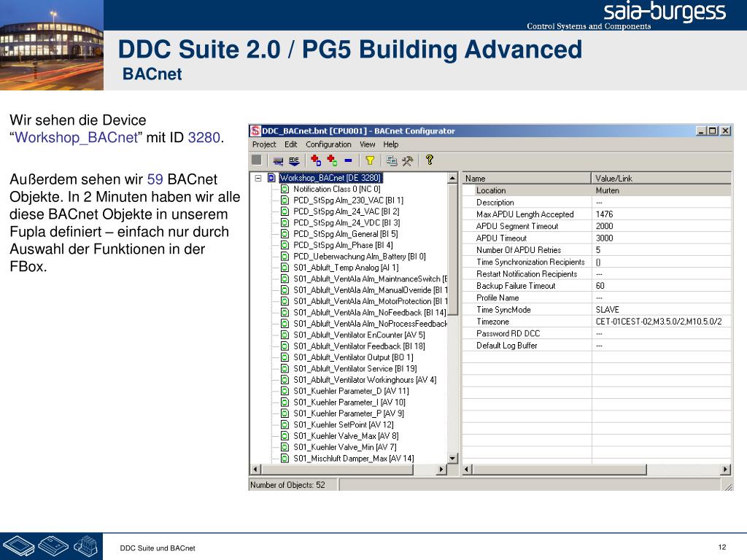
Task: Open help via the yellow question mark
Action: tap(429, 160)
